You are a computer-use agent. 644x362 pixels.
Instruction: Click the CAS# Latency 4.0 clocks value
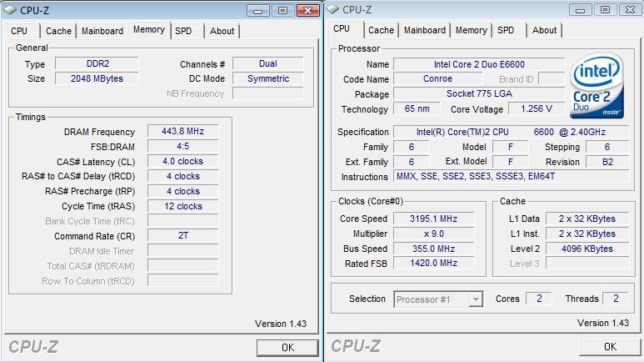[182, 161]
